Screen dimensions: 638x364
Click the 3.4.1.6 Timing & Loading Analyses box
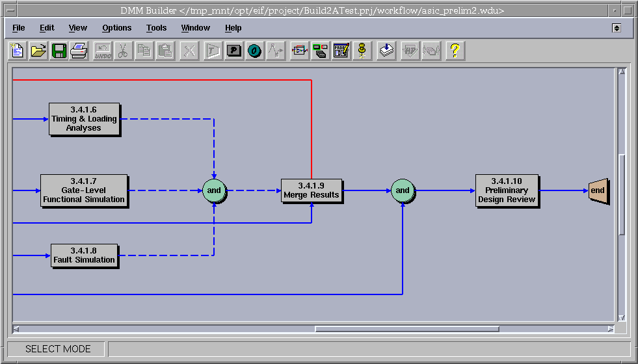coord(84,119)
